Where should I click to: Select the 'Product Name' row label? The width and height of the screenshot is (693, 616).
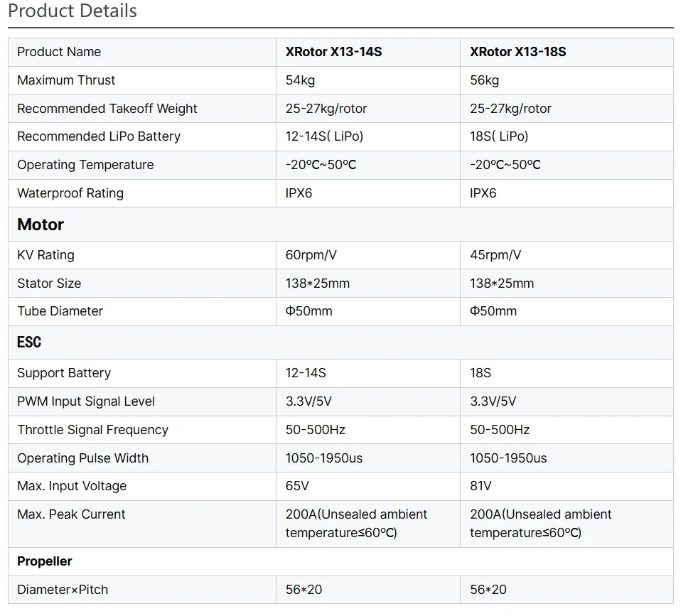pos(59,52)
